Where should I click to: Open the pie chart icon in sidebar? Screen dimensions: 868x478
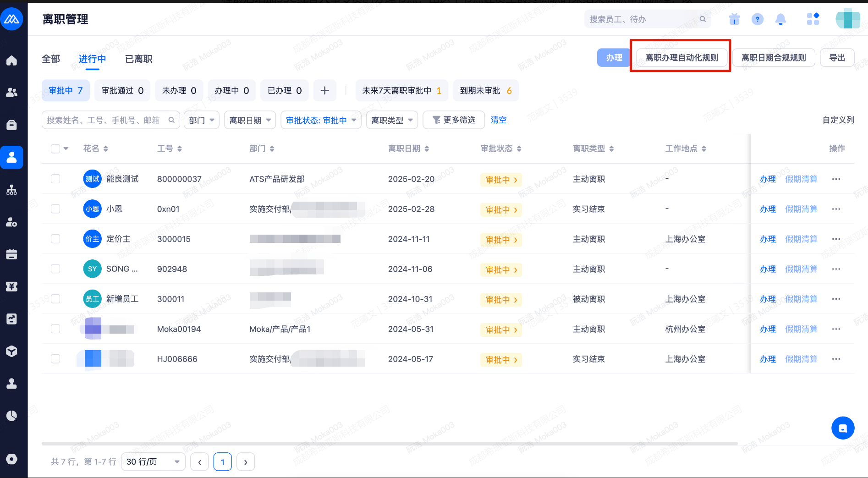click(x=11, y=416)
